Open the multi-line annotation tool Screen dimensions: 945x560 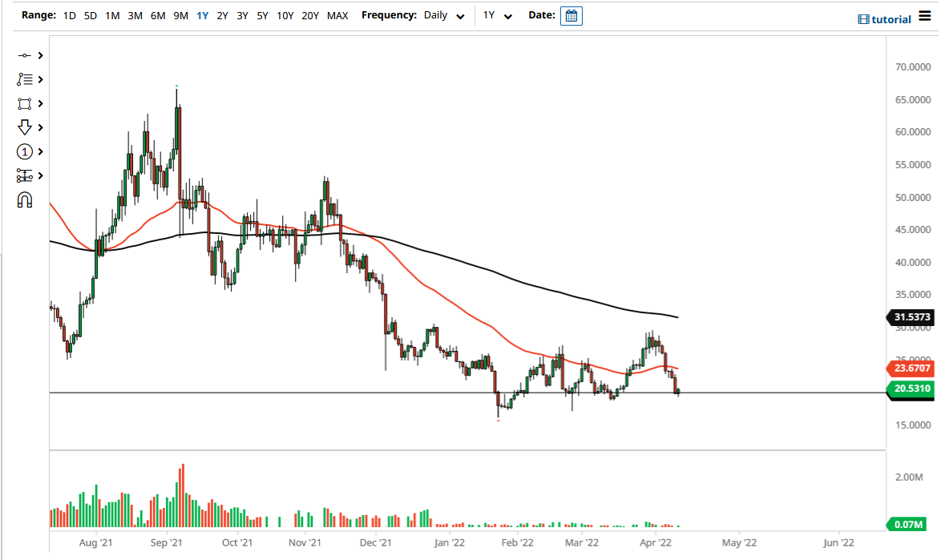24,79
